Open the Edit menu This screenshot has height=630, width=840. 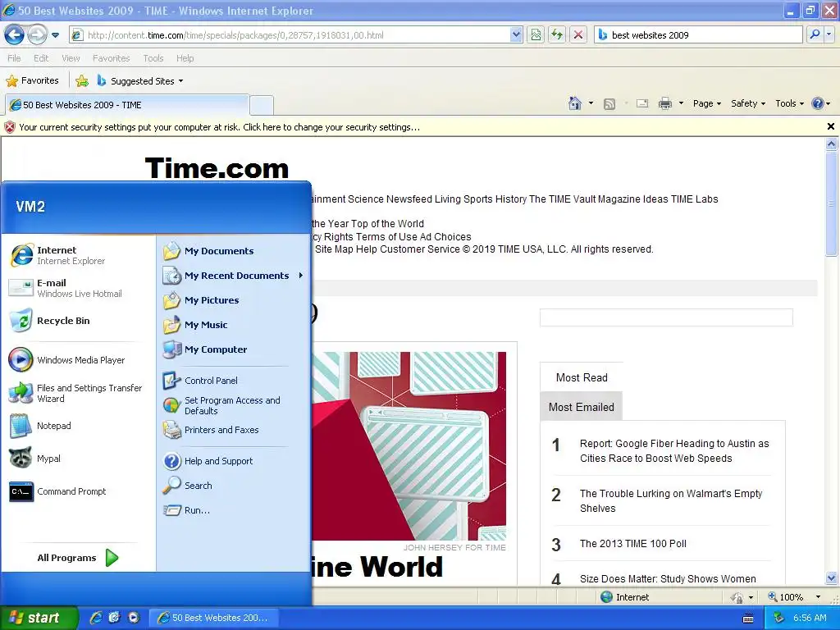coord(41,58)
